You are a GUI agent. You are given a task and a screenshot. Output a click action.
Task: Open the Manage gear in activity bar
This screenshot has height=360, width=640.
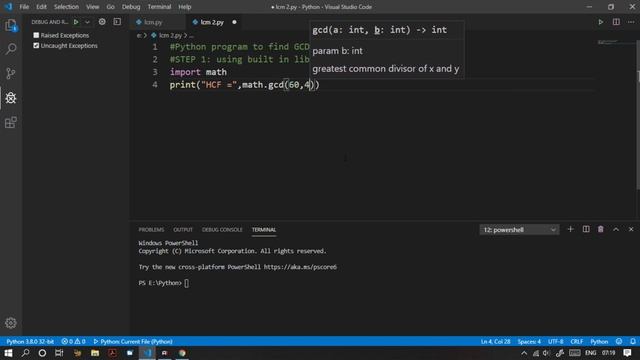pyautogui.click(x=11, y=323)
